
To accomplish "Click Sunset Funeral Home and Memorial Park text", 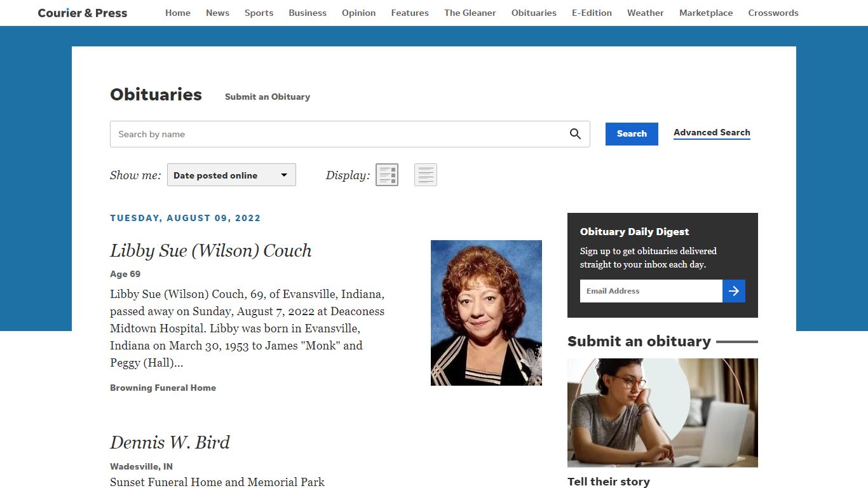I will pyautogui.click(x=217, y=482).
